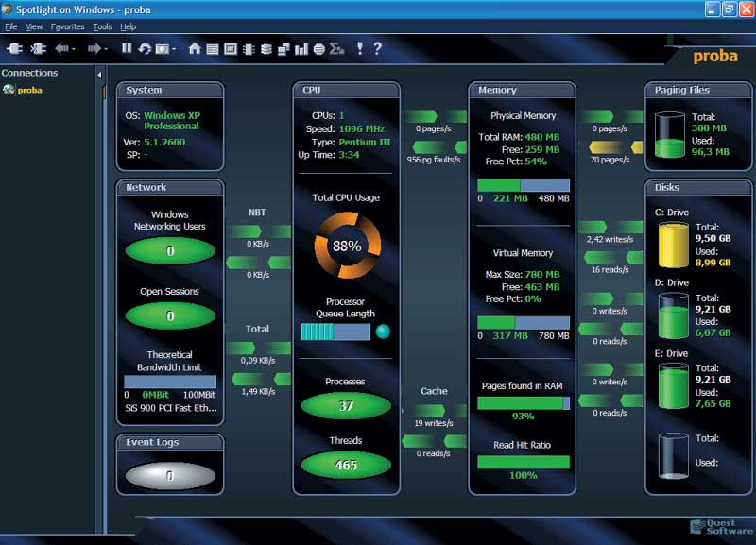Open the snapshot camera dropdown arrow
756x545 pixels.
174,49
